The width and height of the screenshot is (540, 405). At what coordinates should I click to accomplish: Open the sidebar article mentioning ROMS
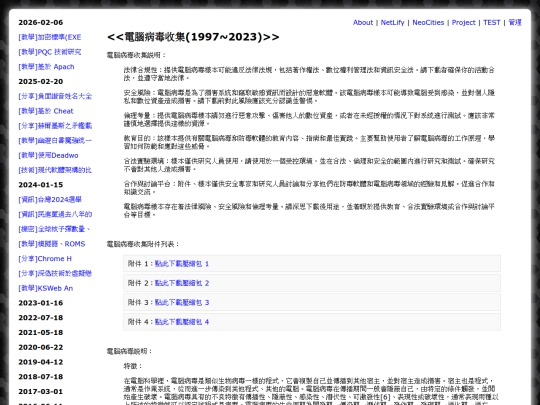[x=52, y=244]
